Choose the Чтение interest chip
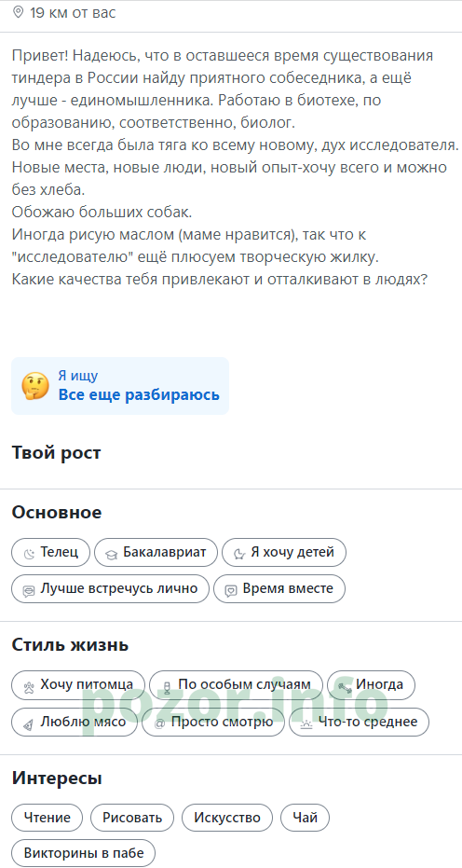Screen dimensions: 462x868 click(x=47, y=819)
